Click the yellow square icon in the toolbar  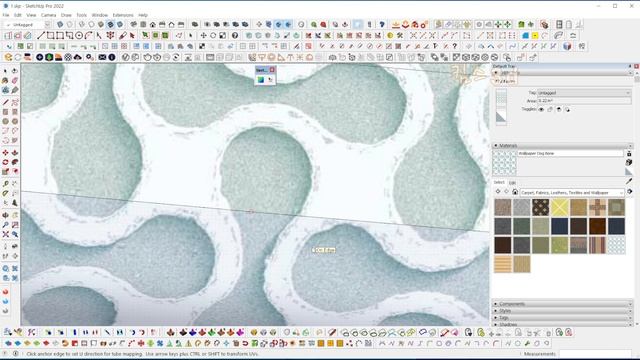coord(535,36)
